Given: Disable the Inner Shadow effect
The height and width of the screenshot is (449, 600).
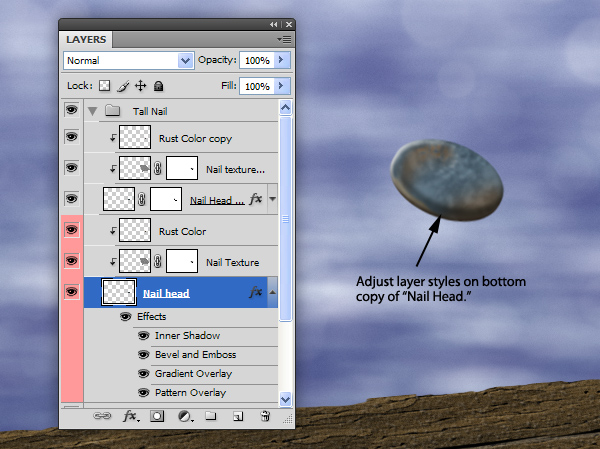Looking at the screenshot, I should click(x=143, y=336).
